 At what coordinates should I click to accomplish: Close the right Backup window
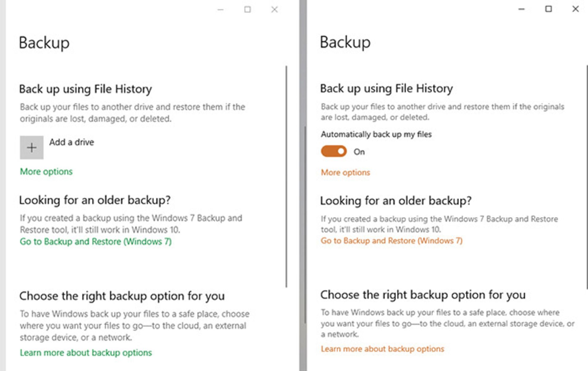click(575, 9)
